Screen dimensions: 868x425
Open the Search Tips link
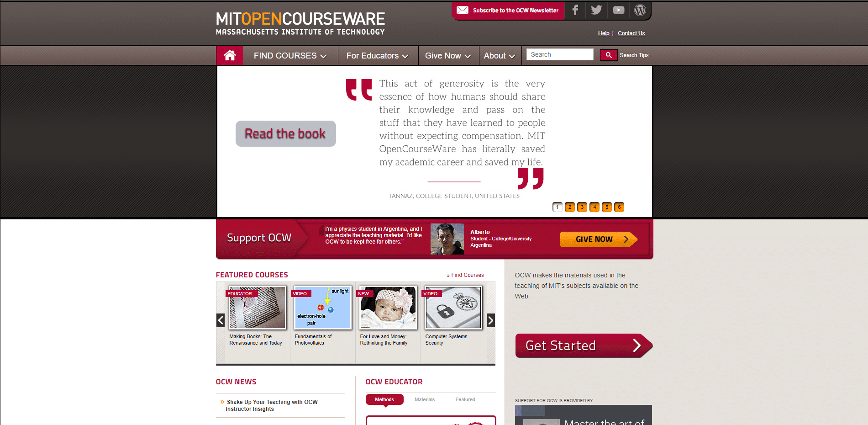click(x=634, y=55)
